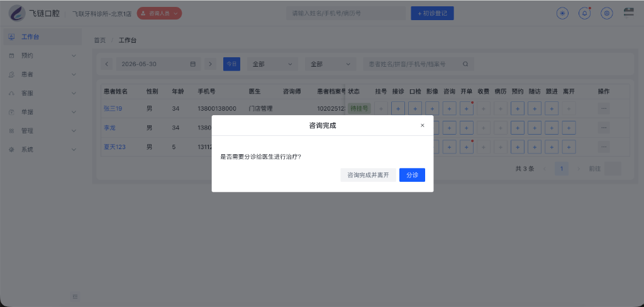644x307 pixels.
Task: Click the 今日 button
Action: click(231, 64)
